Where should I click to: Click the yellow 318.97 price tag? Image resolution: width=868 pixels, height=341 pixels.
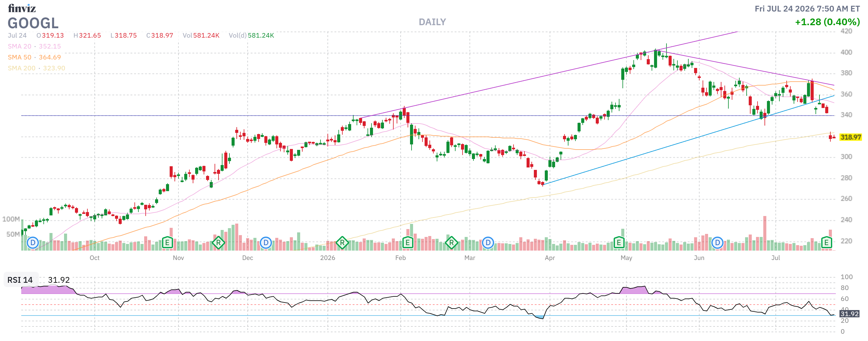(850, 137)
